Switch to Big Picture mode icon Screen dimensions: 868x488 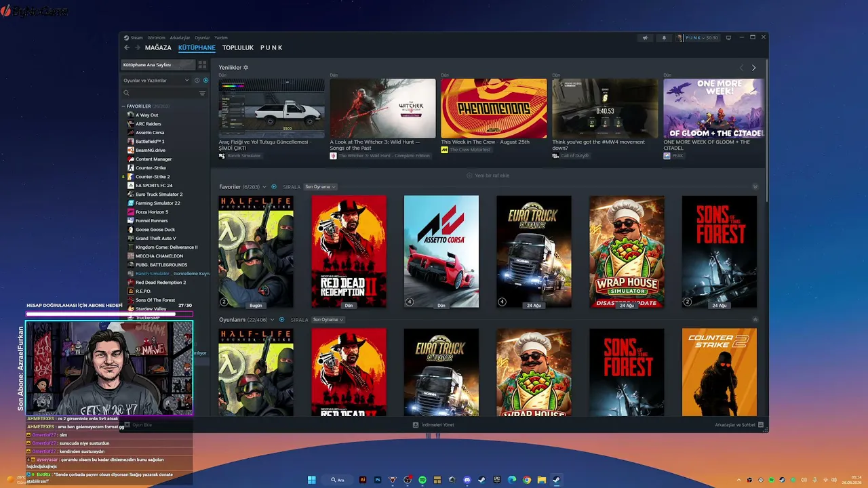[728, 37]
